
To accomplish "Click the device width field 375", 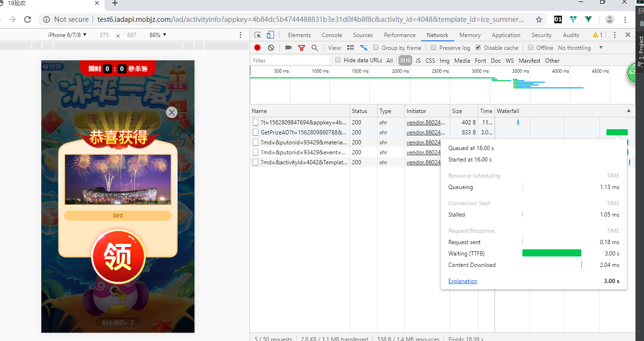I will [x=104, y=35].
